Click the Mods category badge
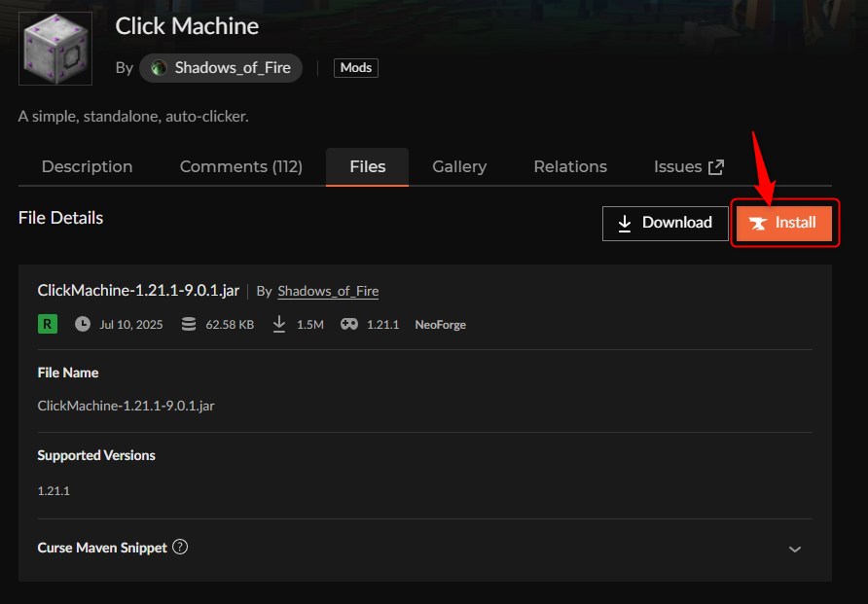The image size is (868, 604). pyautogui.click(x=355, y=67)
